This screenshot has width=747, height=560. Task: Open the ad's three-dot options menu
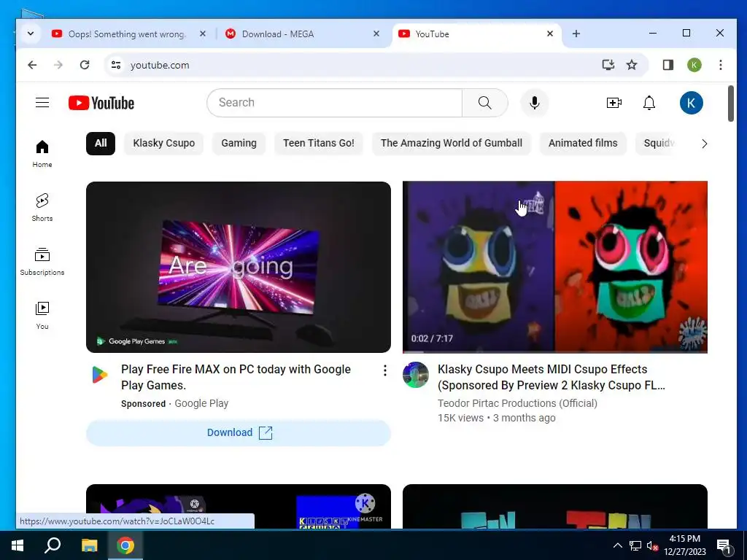tap(385, 370)
